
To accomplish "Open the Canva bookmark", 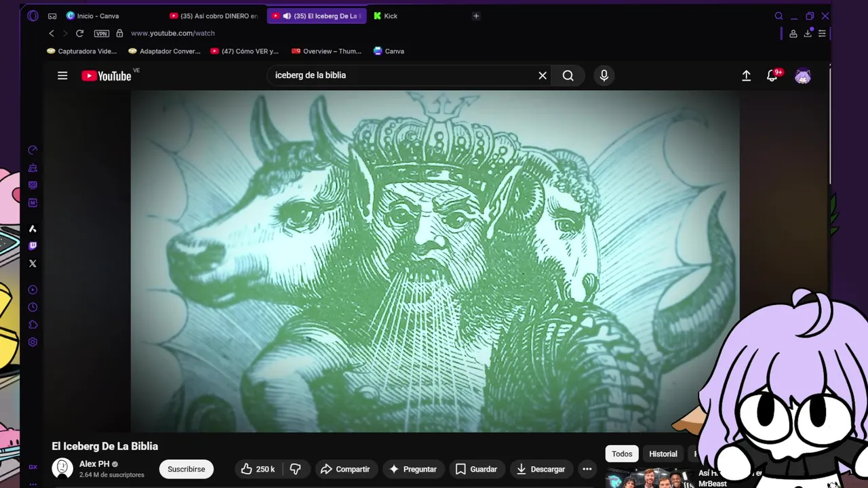I will [x=389, y=51].
